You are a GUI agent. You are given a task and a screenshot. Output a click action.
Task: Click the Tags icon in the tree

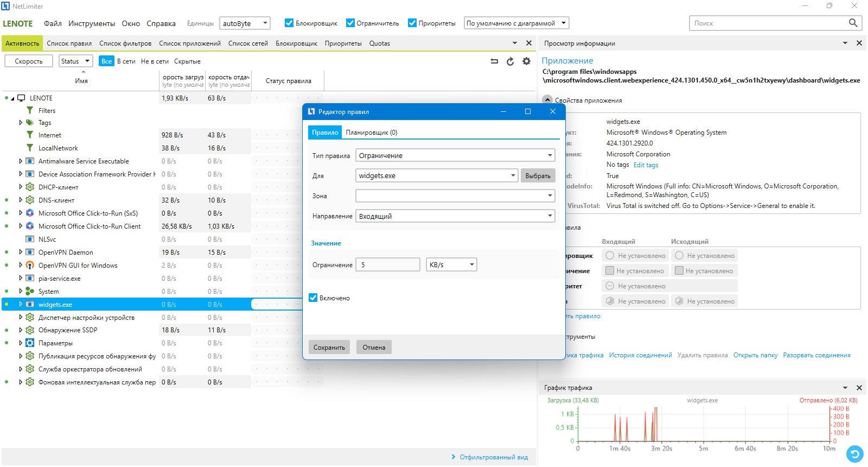tap(30, 123)
